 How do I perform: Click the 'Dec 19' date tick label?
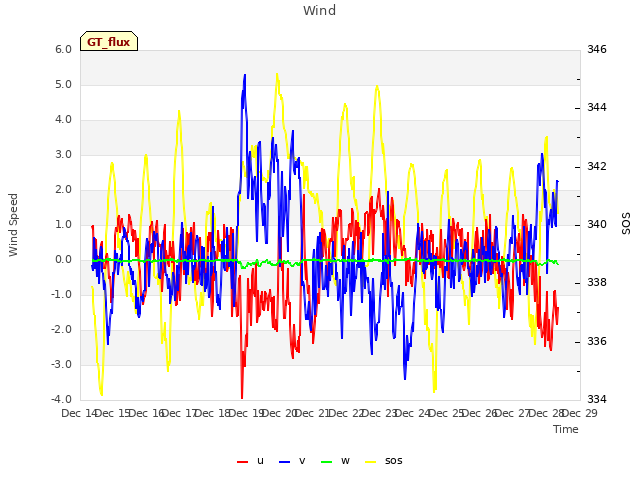tap(247, 413)
